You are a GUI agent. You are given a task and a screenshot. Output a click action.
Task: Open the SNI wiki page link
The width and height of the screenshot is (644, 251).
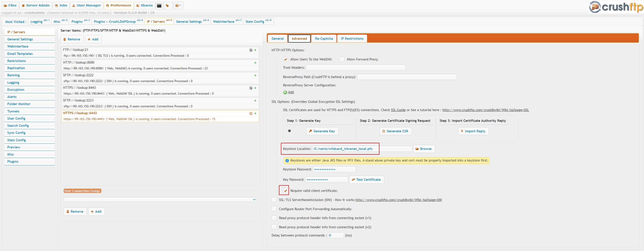[399, 200]
